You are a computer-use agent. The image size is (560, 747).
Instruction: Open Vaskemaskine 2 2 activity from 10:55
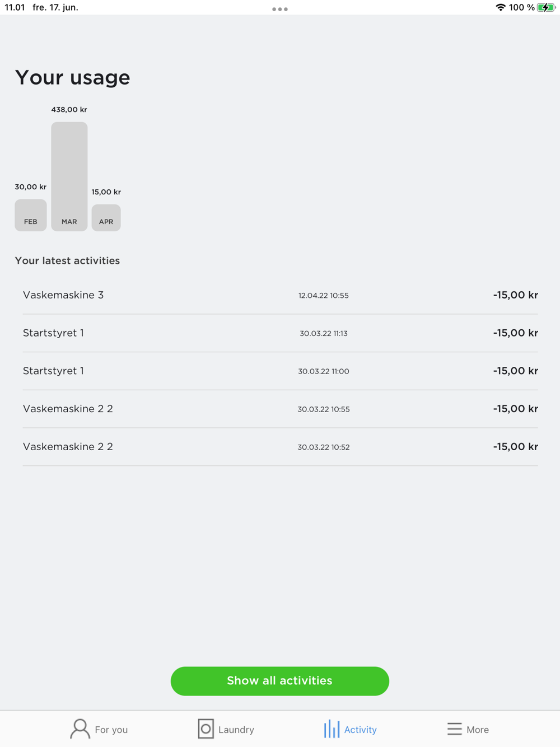click(x=280, y=409)
